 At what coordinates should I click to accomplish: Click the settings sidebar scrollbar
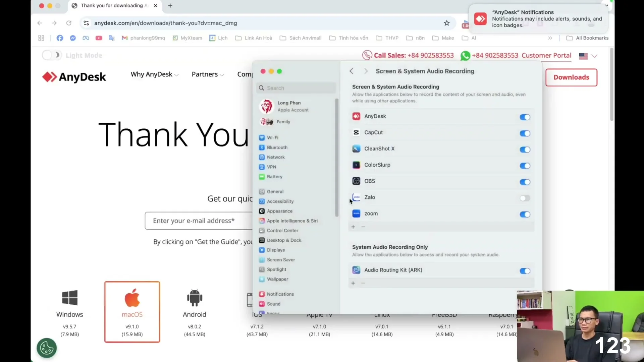click(337, 158)
